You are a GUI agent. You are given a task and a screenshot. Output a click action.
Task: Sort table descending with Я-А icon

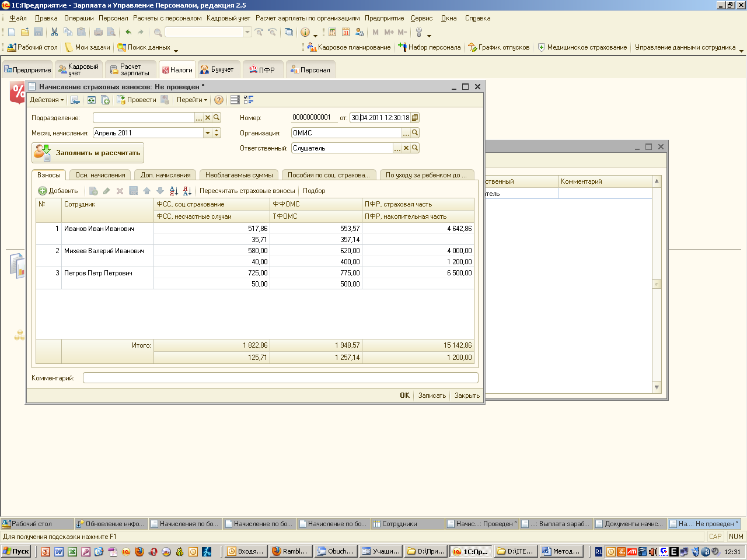click(187, 191)
